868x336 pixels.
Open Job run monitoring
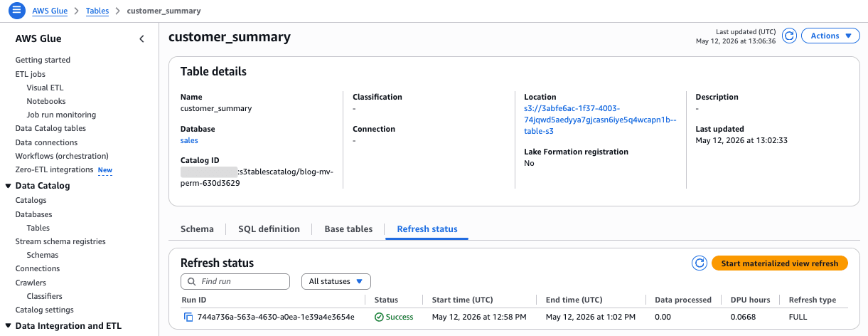click(x=61, y=115)
